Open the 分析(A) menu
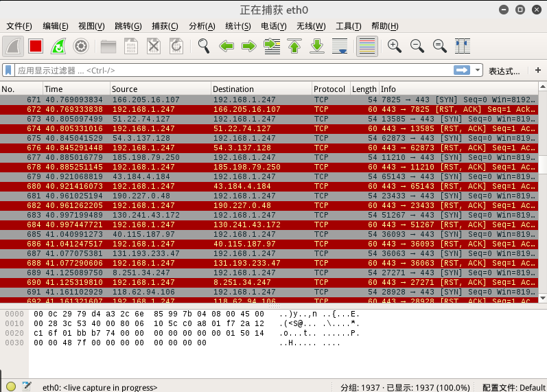 201,26
